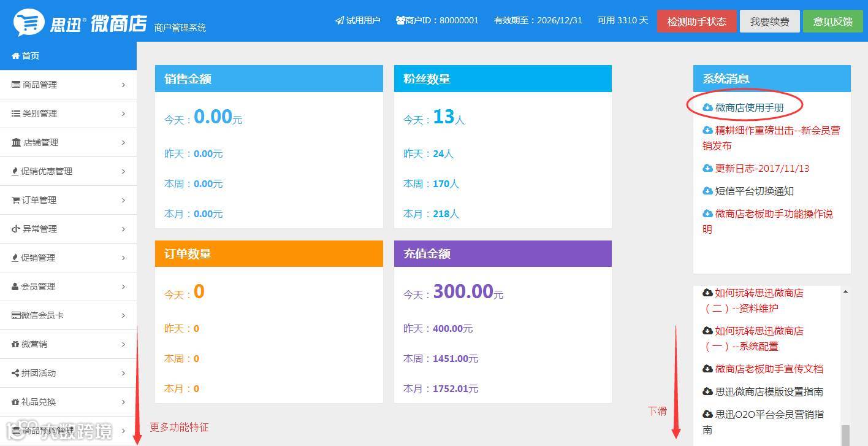The height and width of the screenshot is (446, 868).
Task: Click the 订单数量 card header
Action: pos(269,253)
